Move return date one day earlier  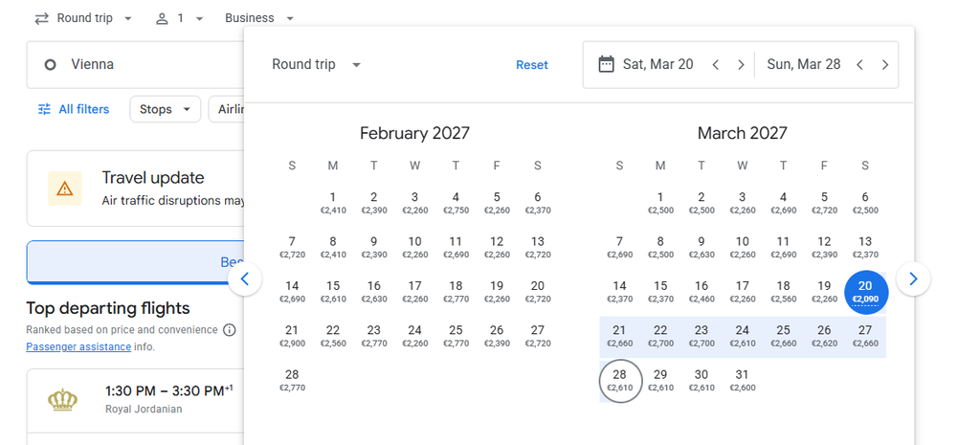click(860, 64)
